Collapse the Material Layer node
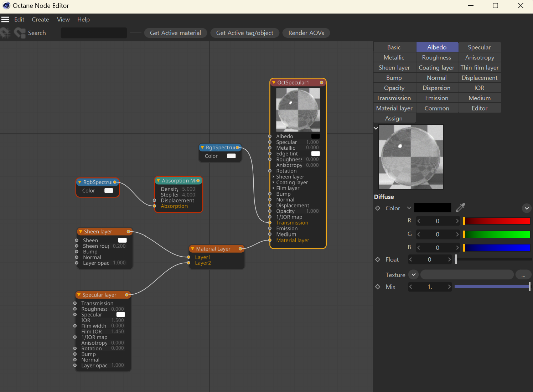533x392 pixels. (x=192, y=249)
